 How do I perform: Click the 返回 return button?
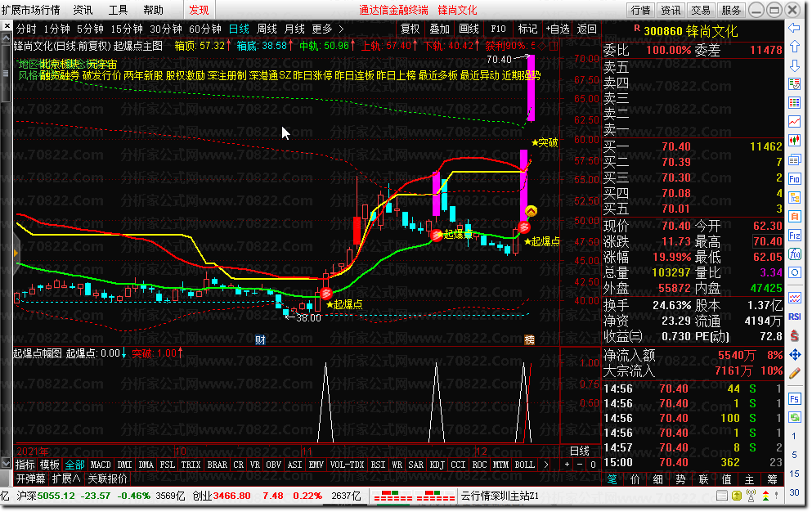(587, 29)
